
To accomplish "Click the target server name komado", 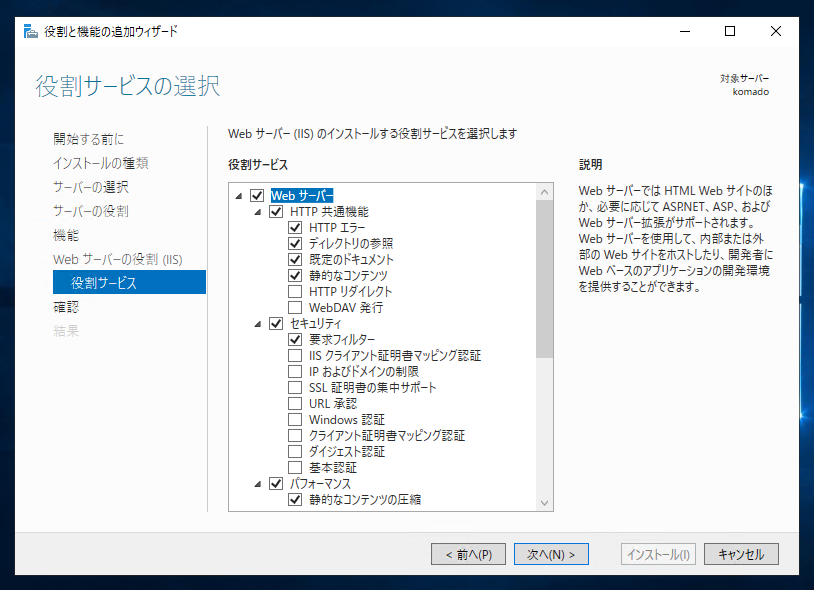I will click(751, 92).
